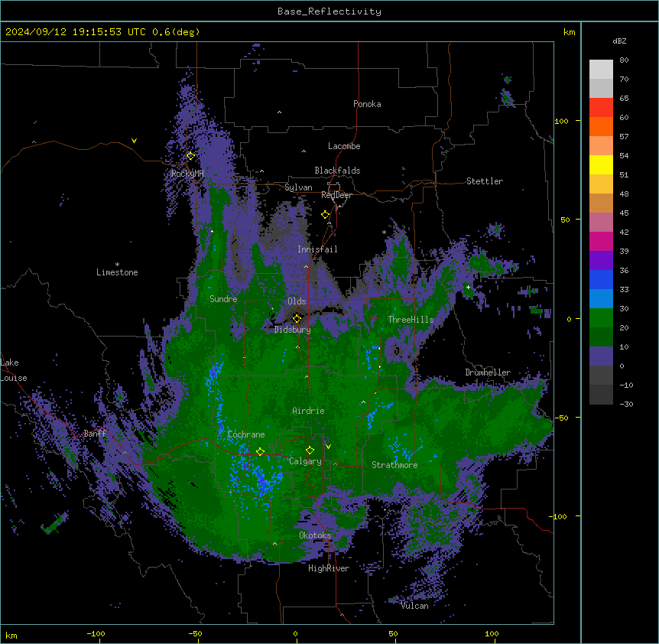
Task: Select the yellow 54-51 dBZ color swatch
Action: (x=601, y=164)
